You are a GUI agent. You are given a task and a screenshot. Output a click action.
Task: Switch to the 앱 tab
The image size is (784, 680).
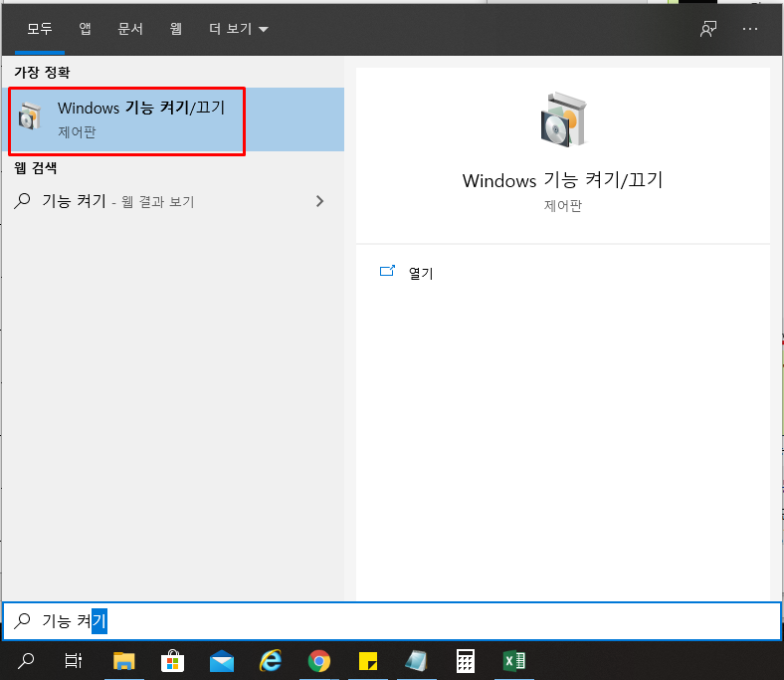tap(85, 29)
